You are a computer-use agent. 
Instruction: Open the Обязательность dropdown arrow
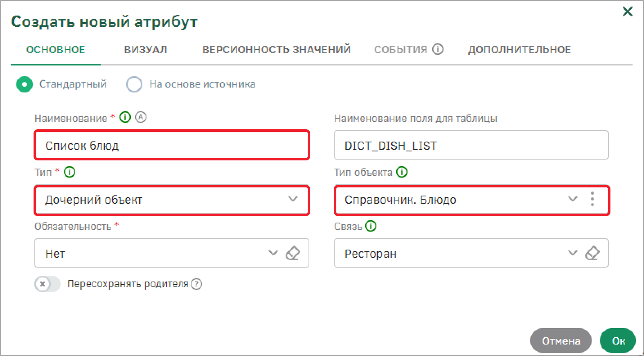pyautogui.click(x=273, y=253)
